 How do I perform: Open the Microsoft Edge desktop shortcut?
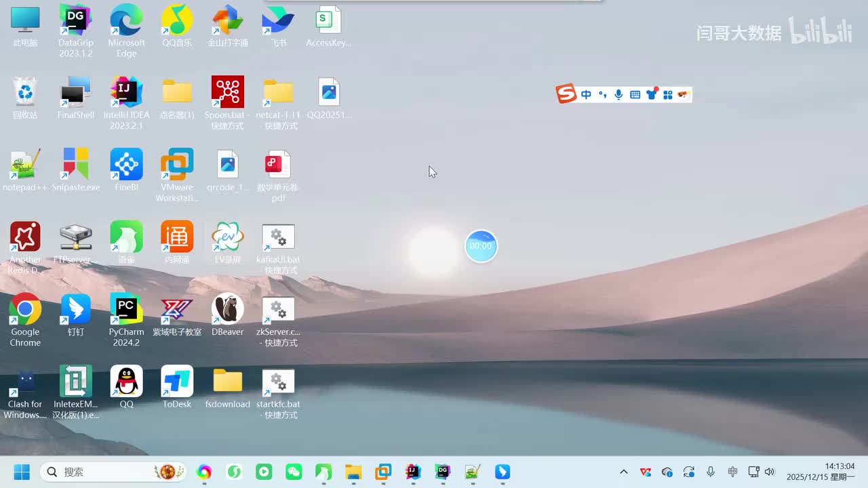(x=126, y=30)
